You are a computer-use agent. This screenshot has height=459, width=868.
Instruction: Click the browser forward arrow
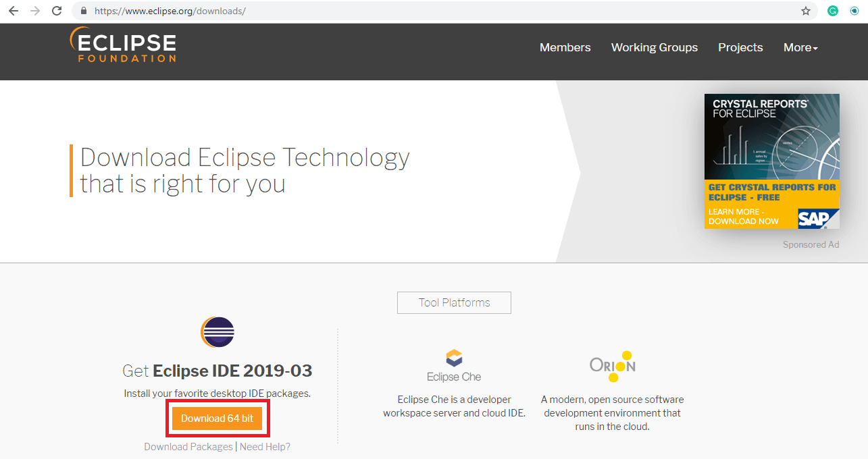tap(35, 11)
